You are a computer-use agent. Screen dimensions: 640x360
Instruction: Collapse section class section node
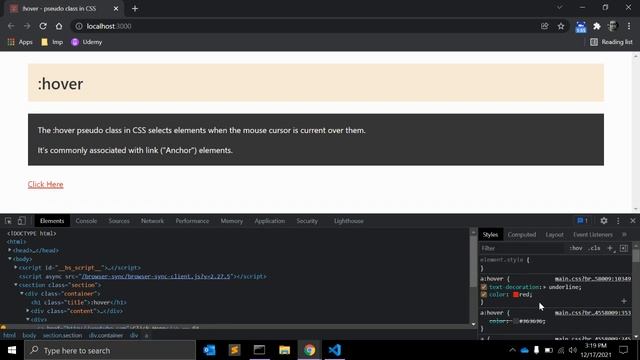(x=16, y=285)
